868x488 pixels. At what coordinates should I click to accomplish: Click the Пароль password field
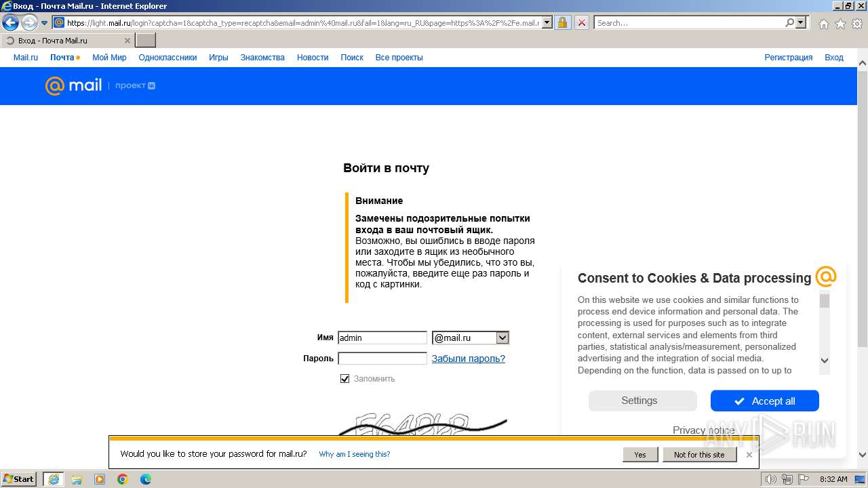(382, 359)
